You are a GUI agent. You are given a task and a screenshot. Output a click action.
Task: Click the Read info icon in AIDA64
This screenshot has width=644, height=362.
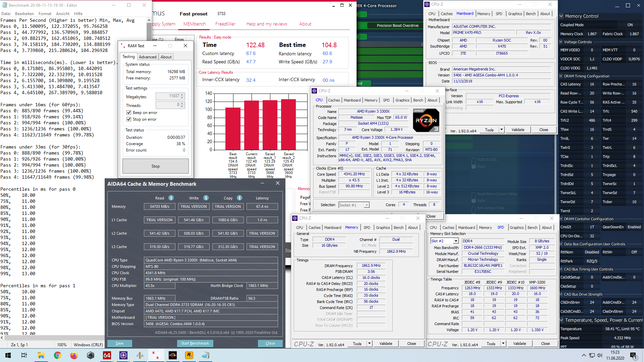point(171,198)
